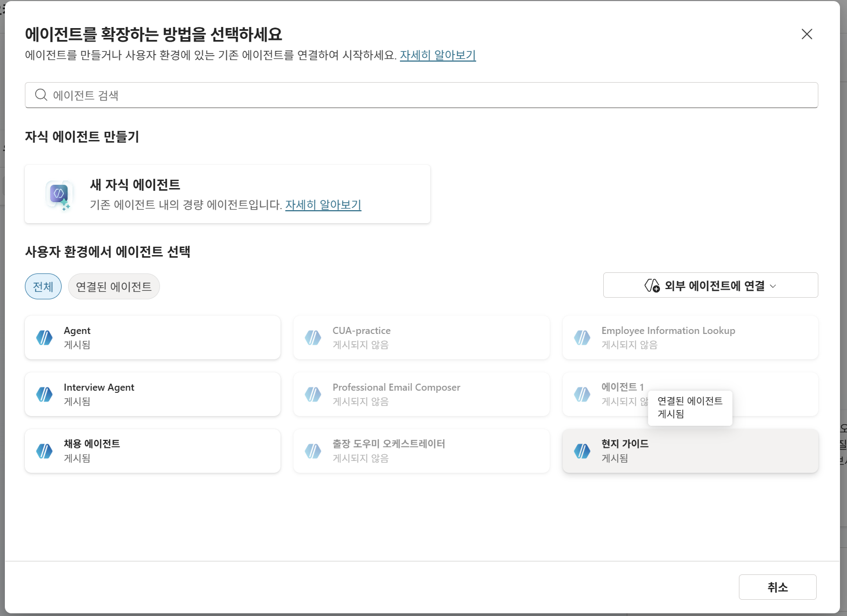Select the Interview Agent card title
This screenshot has width=847, height=616.
tap(99, 387)
